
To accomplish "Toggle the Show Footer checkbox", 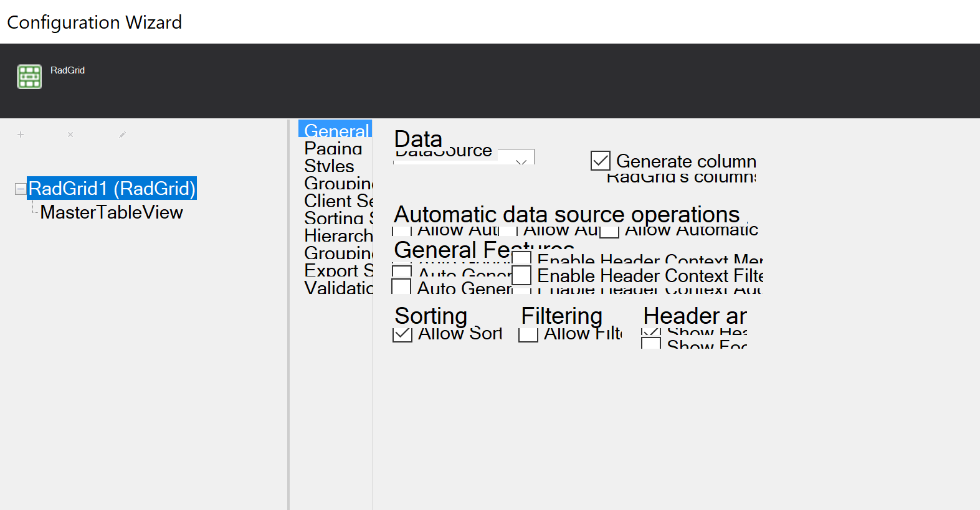I will 651,344.
